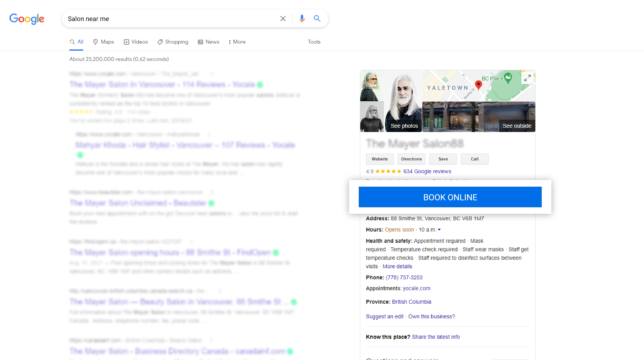Expand the More menu
644x360 pixels.
pyautogui.click(x=237, y=42)
